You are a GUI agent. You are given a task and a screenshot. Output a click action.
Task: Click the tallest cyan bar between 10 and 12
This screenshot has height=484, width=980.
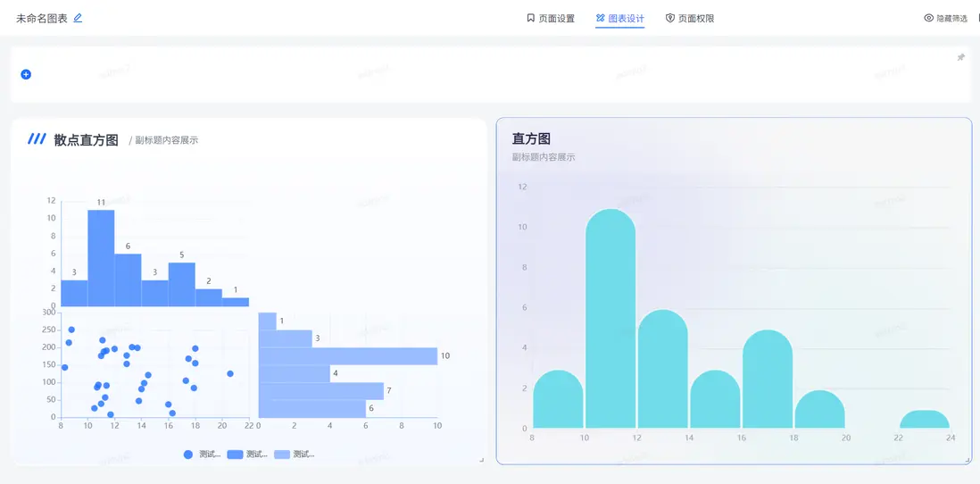[x=610, y=318]
